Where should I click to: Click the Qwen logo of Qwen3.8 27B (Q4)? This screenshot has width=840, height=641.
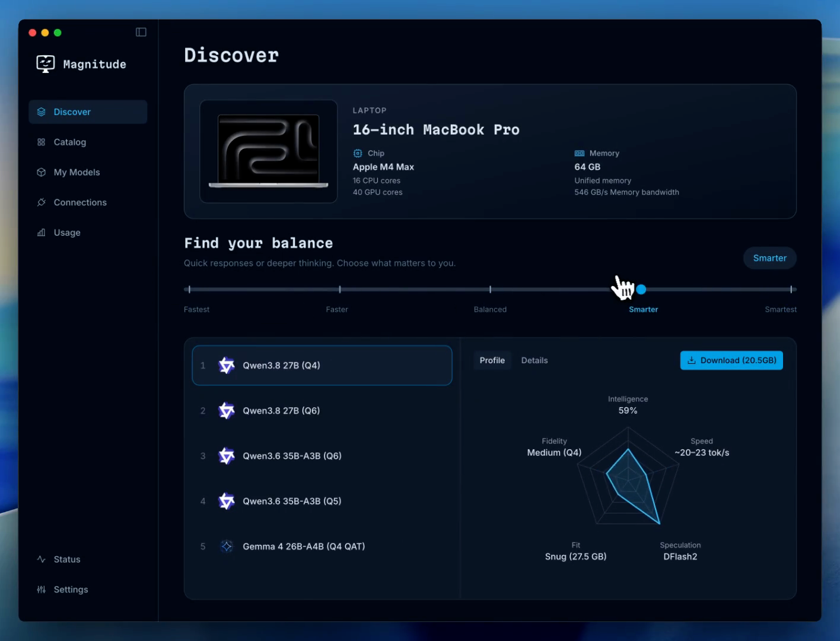[x=227, y=366]
